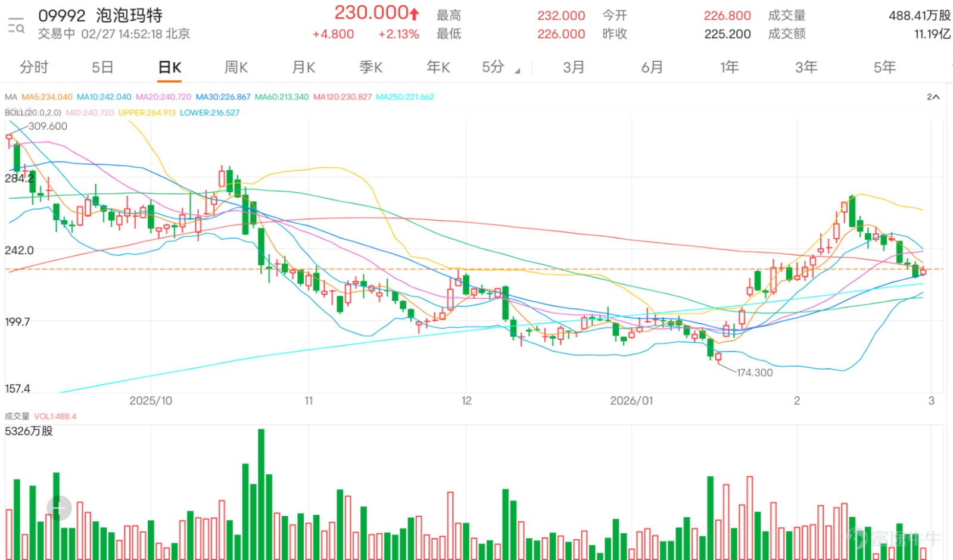Click the LOWER:216.527 Bollinger label
This screenshot has width=953, height=560.
click(210, 112)
